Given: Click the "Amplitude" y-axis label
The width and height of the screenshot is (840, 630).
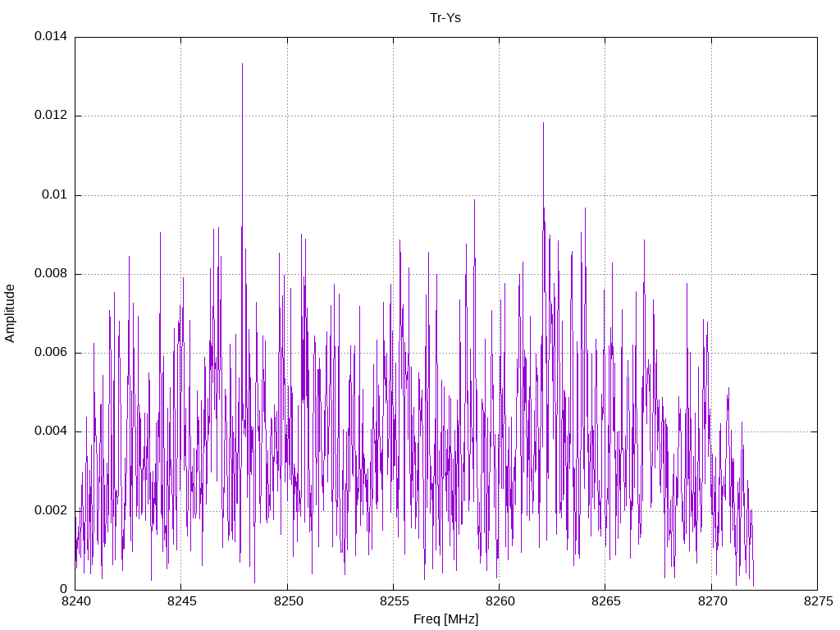Looking at the screenshot, I should [x=10, y=313].
